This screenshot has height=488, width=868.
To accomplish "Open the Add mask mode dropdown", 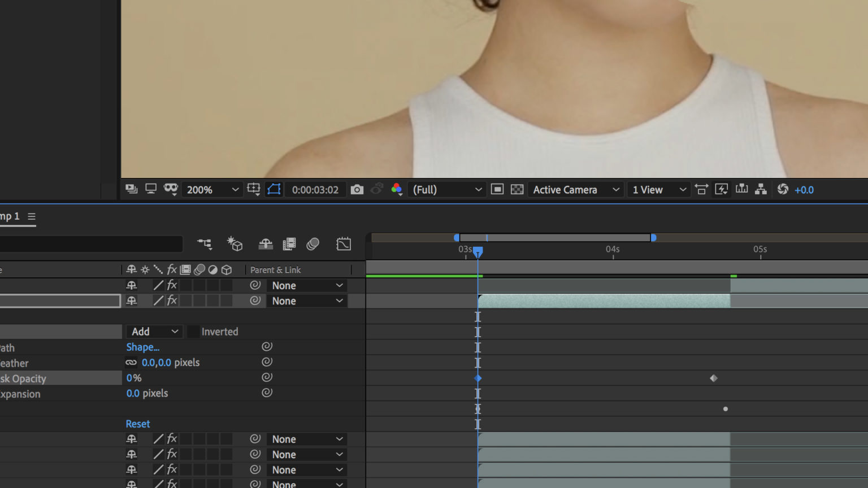I will (x=154, y=332).
